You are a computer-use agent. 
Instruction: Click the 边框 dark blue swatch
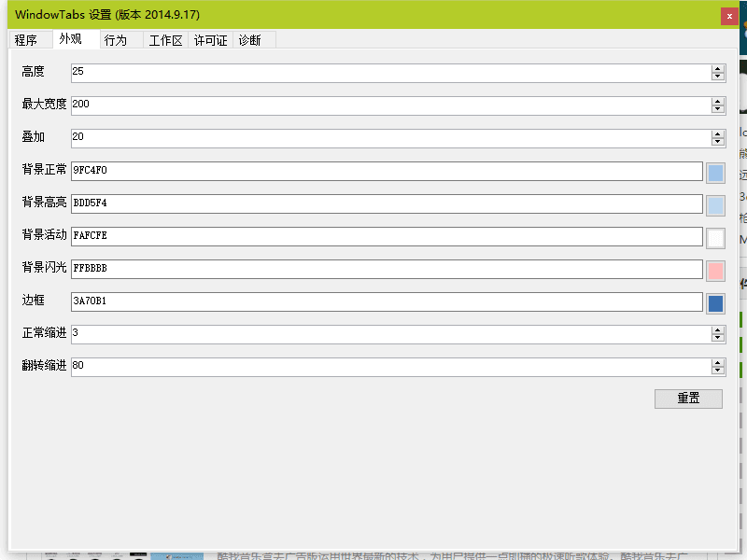[x=715, y=302]
